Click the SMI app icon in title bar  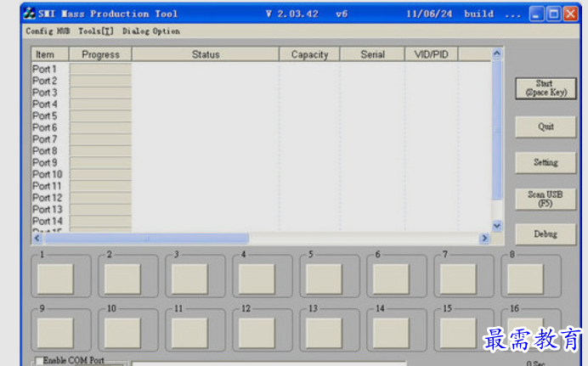click(x=30, y=14)
